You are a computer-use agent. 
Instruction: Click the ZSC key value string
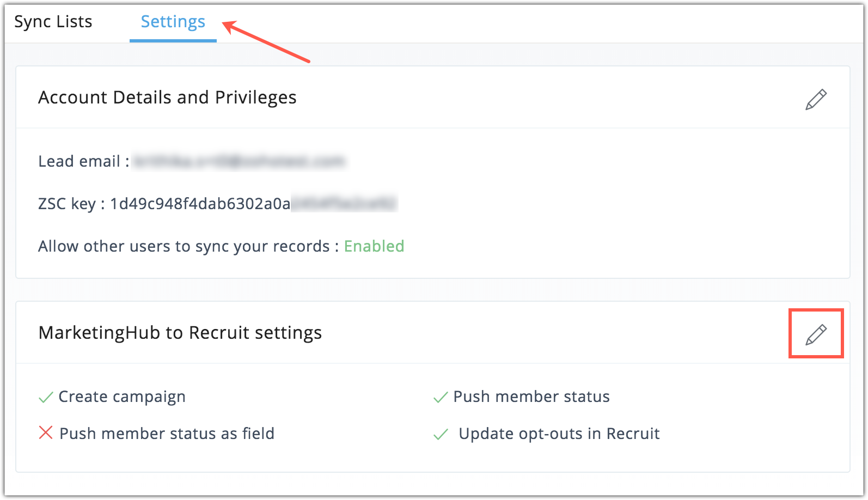coord(254,204)
